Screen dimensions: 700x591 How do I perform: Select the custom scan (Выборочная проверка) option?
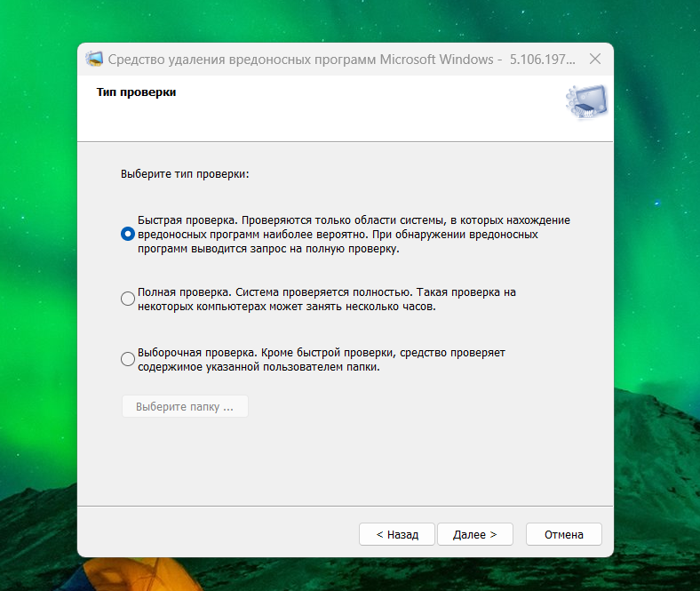click(x=128, y=359)
